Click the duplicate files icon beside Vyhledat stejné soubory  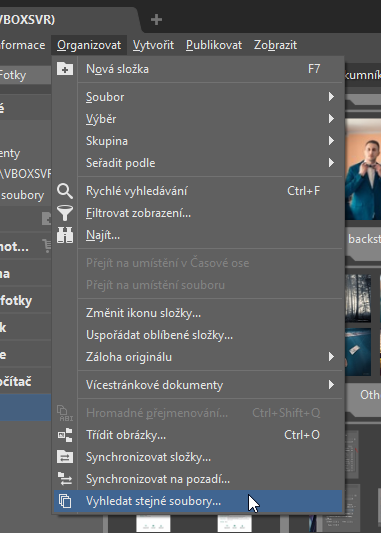click(65, 501)
